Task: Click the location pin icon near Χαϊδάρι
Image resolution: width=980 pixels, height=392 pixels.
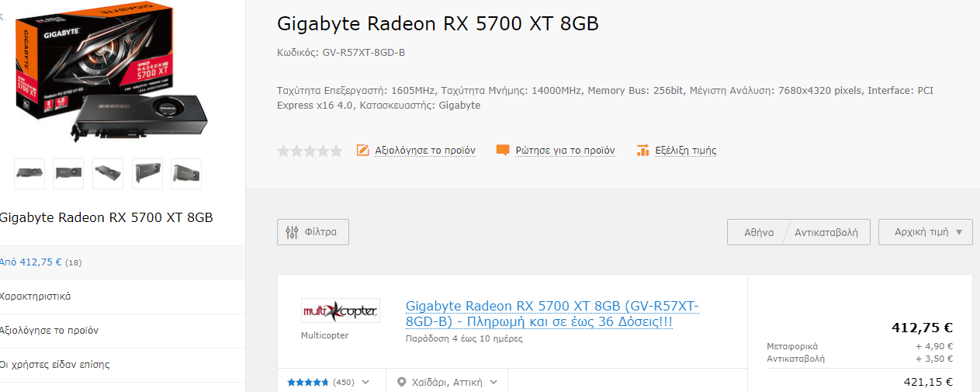Action: [401, 382]
